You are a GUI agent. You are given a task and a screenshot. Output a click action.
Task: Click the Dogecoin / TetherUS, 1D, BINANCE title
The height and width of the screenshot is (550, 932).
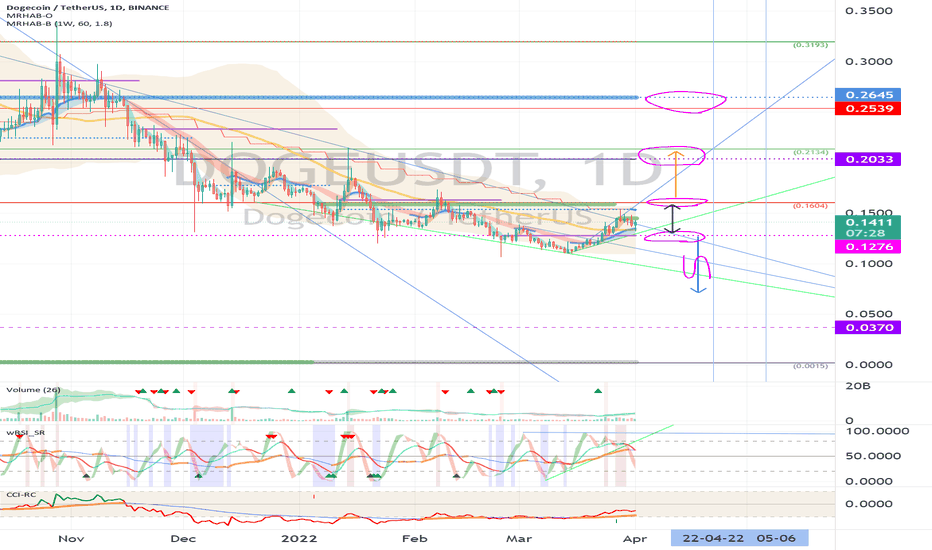coord(87,7)
